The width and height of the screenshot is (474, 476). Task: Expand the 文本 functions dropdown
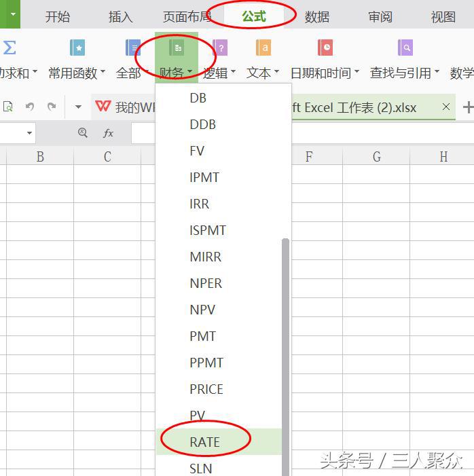point(276,72)
